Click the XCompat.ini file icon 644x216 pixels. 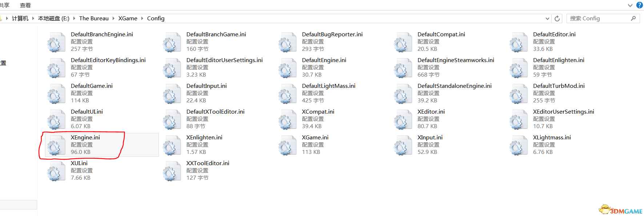tap(287, 119)
